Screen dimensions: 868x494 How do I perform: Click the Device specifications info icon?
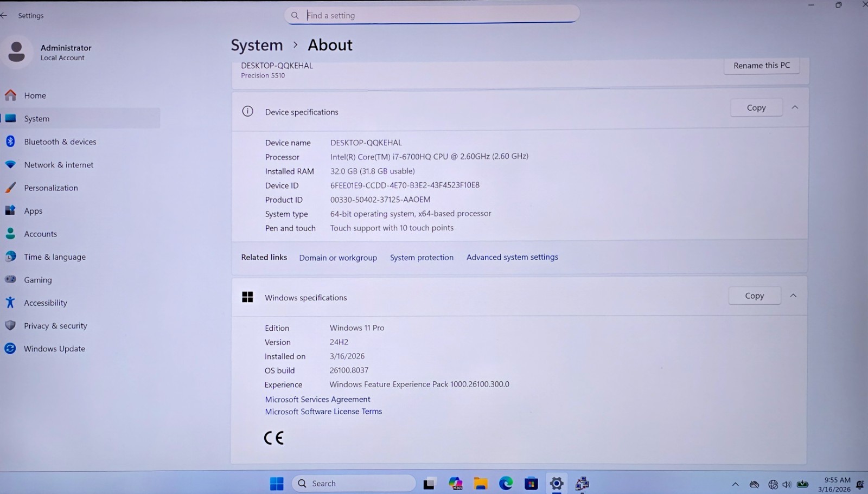[x=247, y=112]
